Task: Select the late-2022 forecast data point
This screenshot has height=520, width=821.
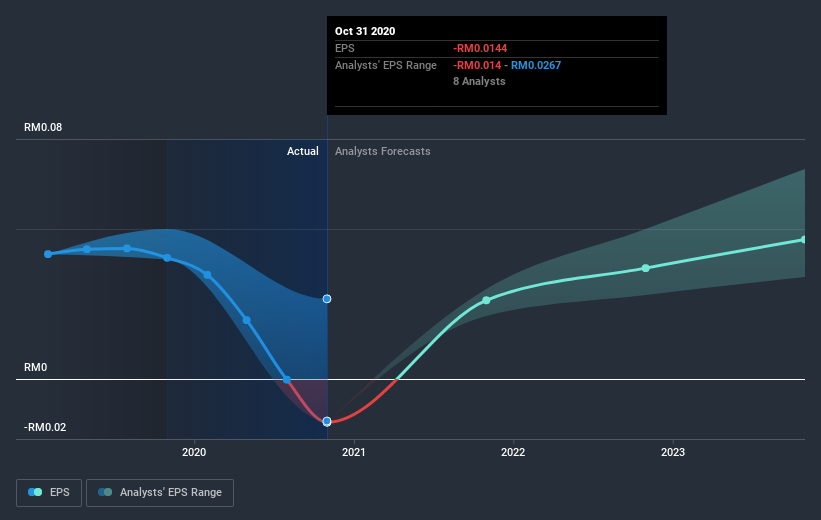Action: pos(646,268)
